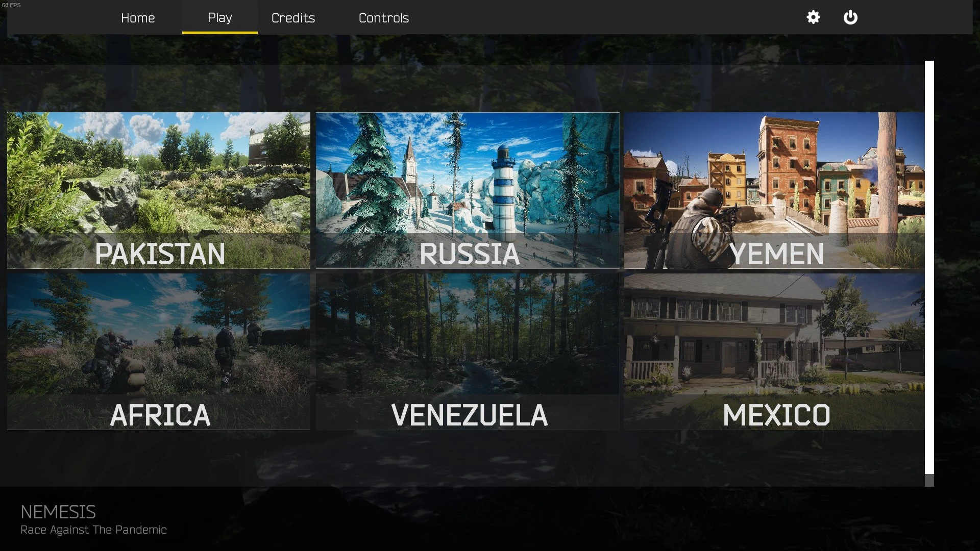980x551 pixels.
Task: Launch the Mexico house map
Action: click(x=776, y=352)
